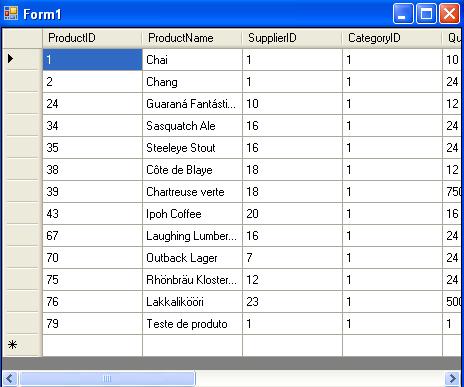Select ProductID cell 43

pyautogui.click(x=92, y=213)
